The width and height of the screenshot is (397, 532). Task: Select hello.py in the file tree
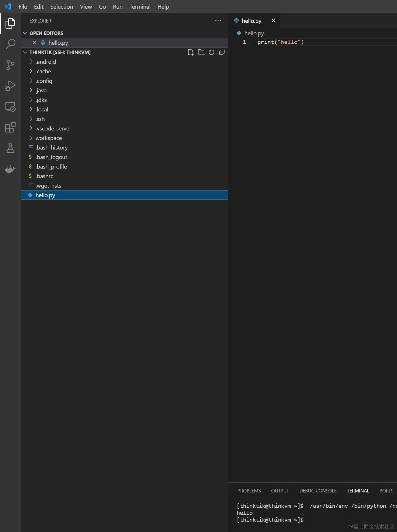point(124,195)
